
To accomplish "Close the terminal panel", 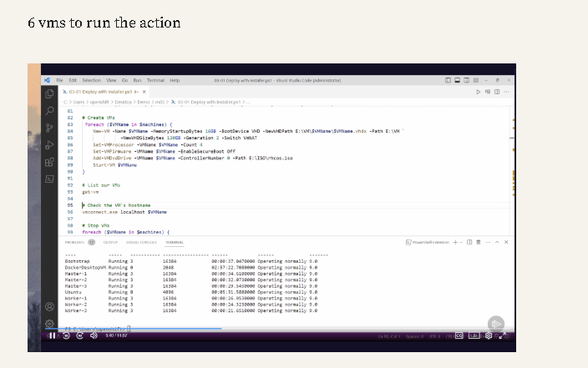I will (x=506, y=243).
